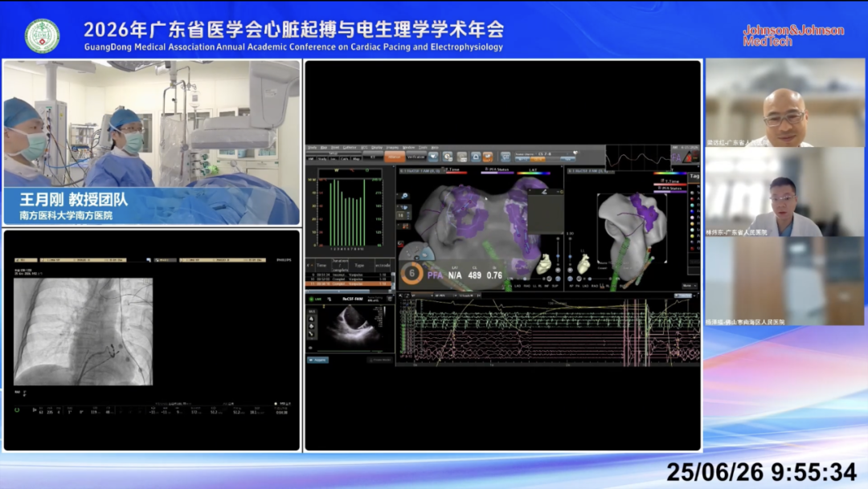Viewport: 868px width, 489px height.
Task: Click the heart orientation icon on the right map
Action: [x=583, y=264]
